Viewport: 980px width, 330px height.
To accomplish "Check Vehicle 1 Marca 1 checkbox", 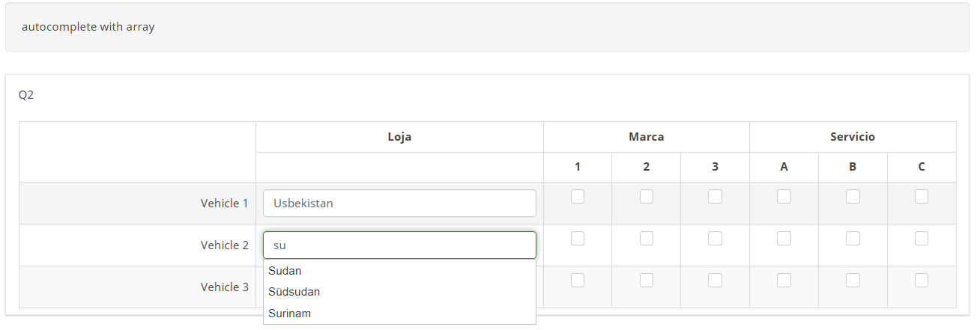I will [x=578, y=197].
